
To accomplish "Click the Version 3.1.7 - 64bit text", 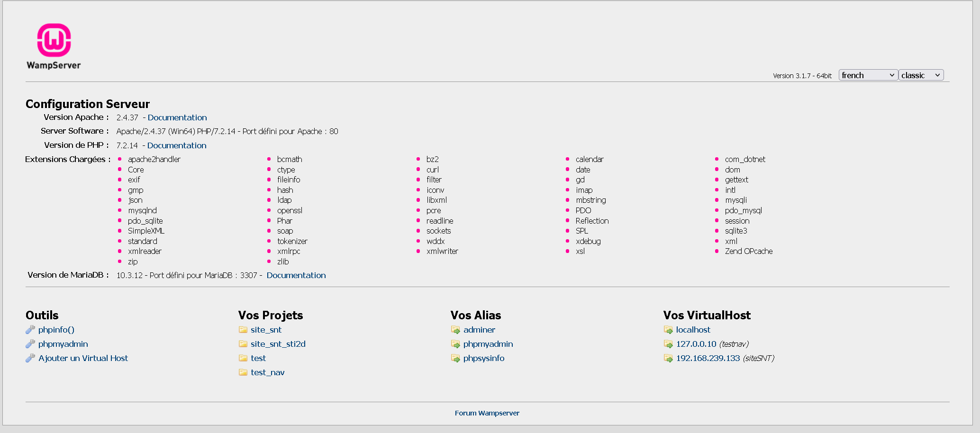I will point(802,76).
